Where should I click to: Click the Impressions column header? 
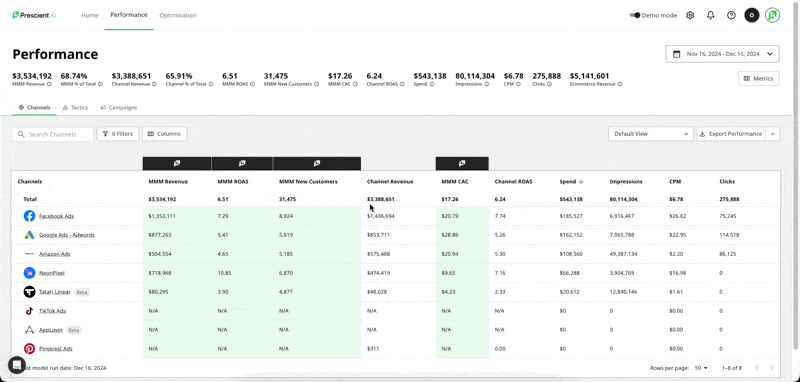pos(626,182)
